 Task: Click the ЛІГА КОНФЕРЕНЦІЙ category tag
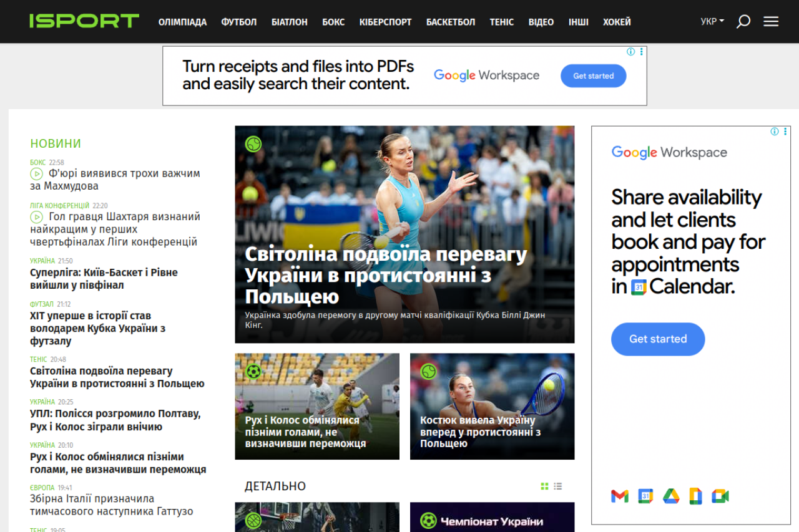[x=60, y=206]
